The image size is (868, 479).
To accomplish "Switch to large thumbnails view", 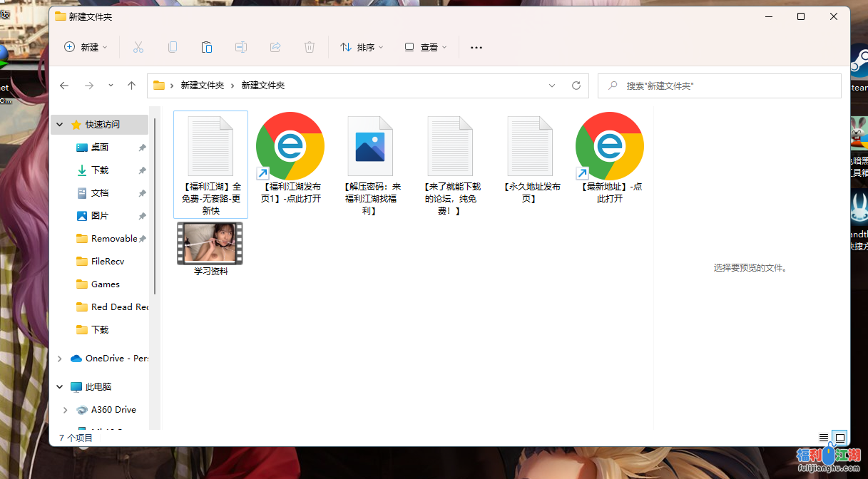I will (840, 438).
